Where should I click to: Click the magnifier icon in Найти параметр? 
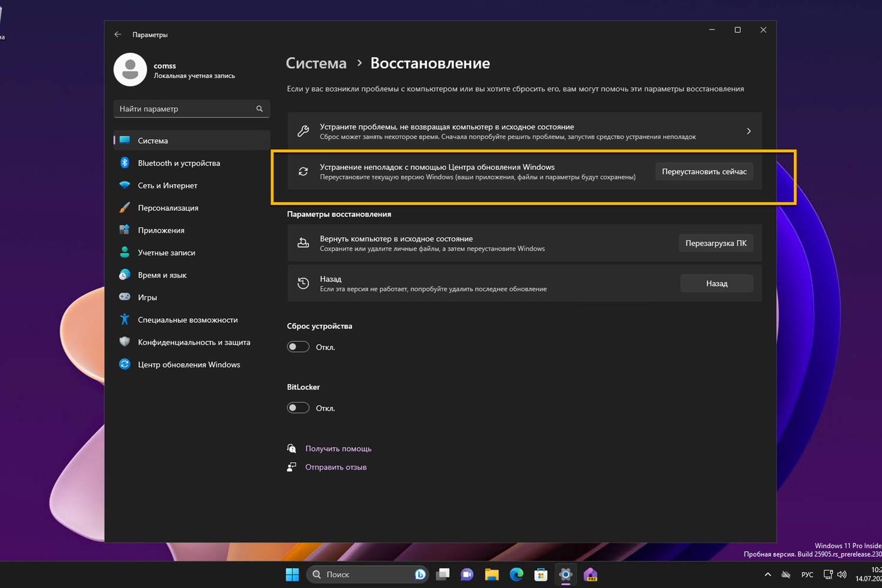[x=259, y=109]
